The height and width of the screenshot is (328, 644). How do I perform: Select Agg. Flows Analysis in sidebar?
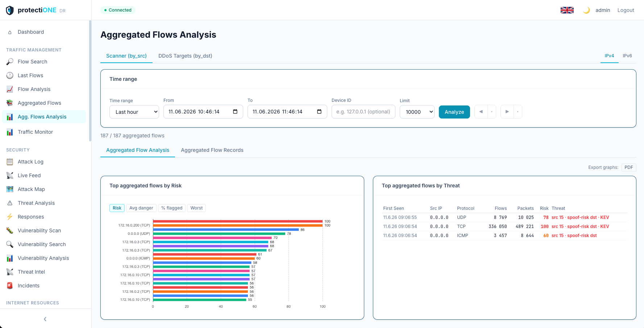43,117
